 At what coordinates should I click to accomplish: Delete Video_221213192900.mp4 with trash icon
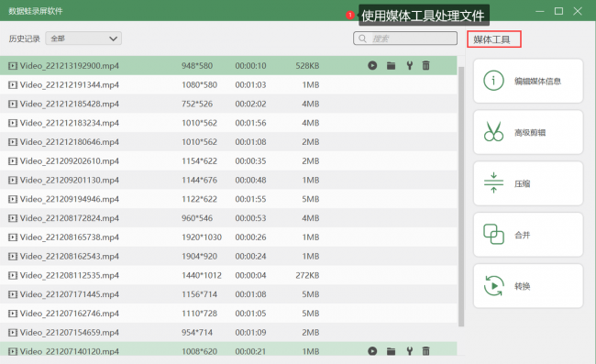(425, 66)
